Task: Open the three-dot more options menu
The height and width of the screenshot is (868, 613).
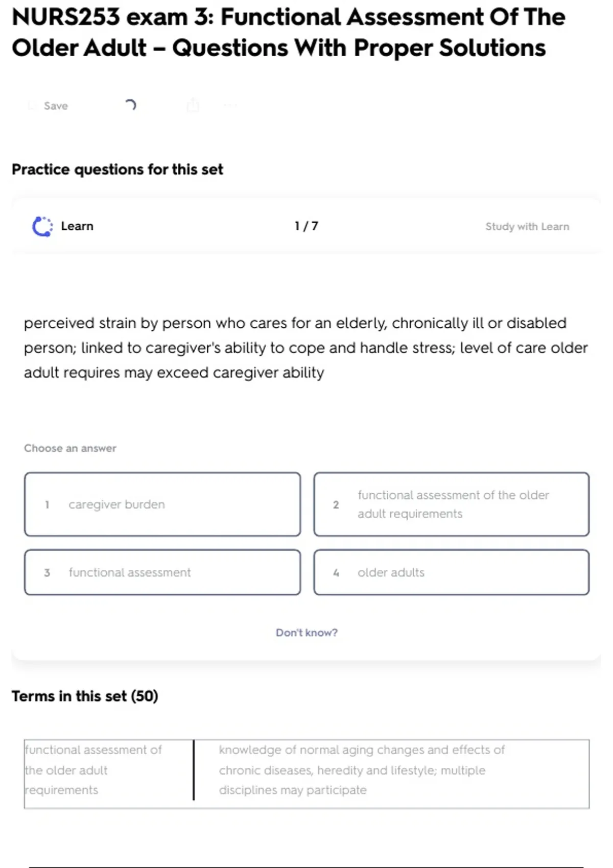Action: tap(230, 106)
